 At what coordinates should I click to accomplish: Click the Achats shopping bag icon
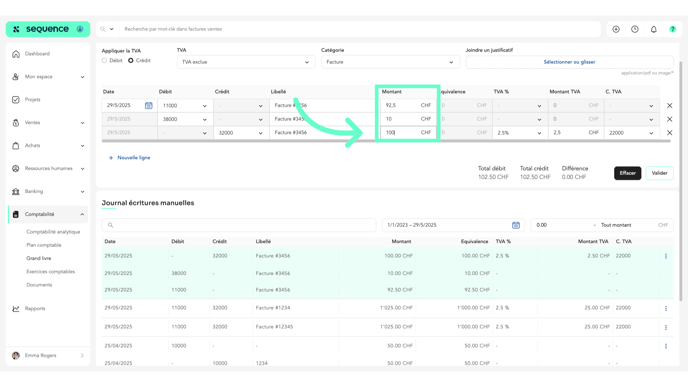click(x=16, y=146)
